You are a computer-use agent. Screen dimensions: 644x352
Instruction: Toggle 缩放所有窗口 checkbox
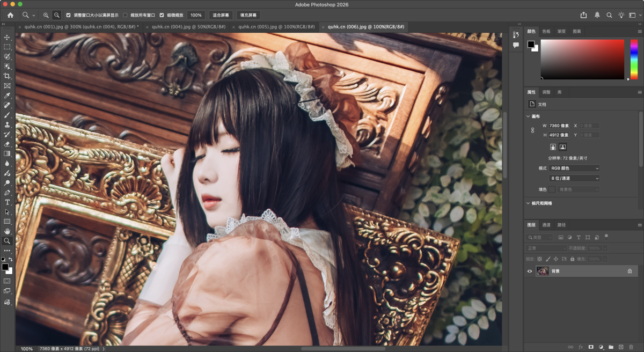click(x=126, y=15)
